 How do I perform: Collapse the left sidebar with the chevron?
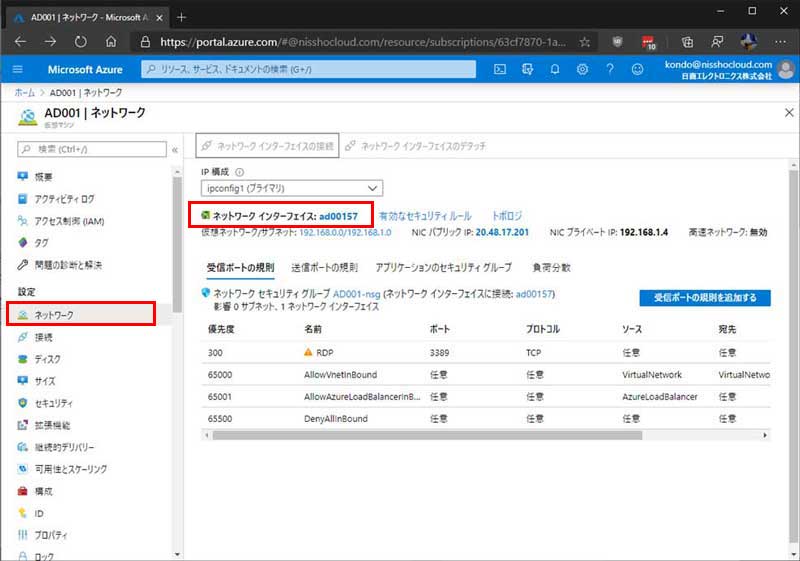pyautogui.click(x=175, y=149)
